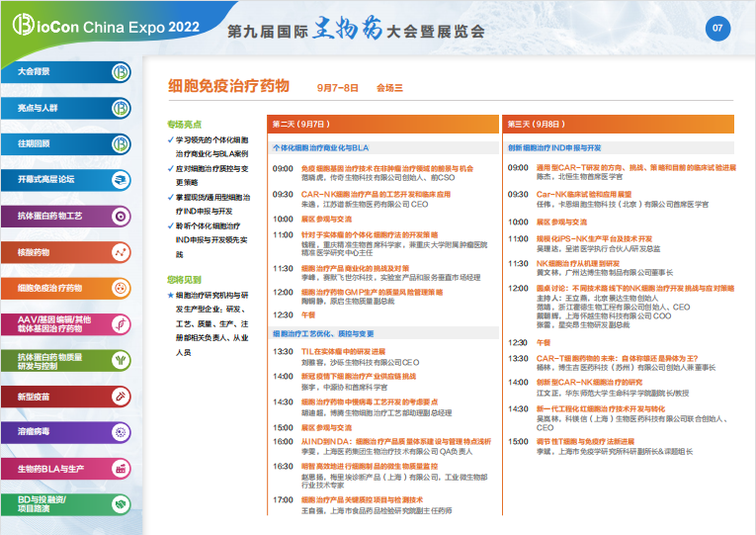
Task: Click the 抗体蛋白药物工艺 purple circle icon
Action: pyautogui.click(x=121, y=216)
